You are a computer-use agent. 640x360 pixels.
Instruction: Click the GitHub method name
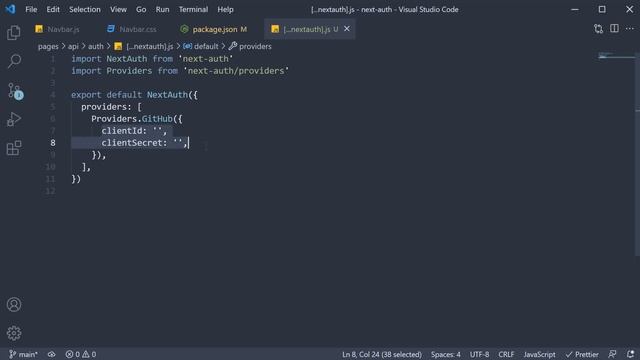pos(157,119)
